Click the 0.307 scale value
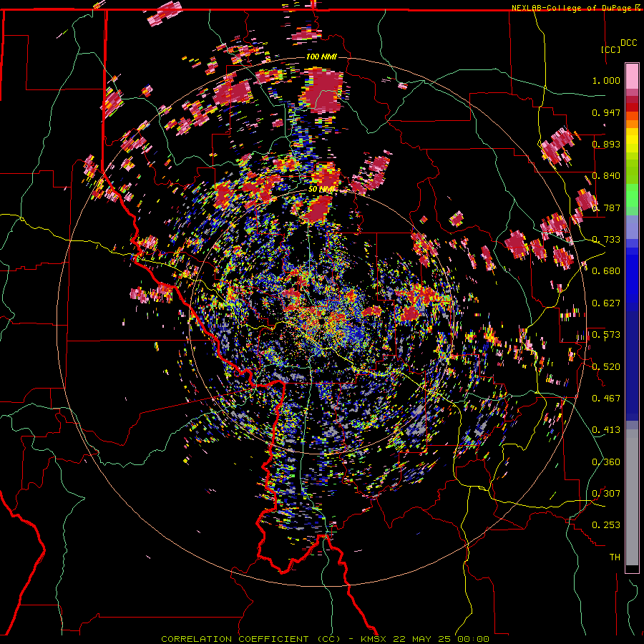Screen dimensions: 644x644 pos(606,494)
